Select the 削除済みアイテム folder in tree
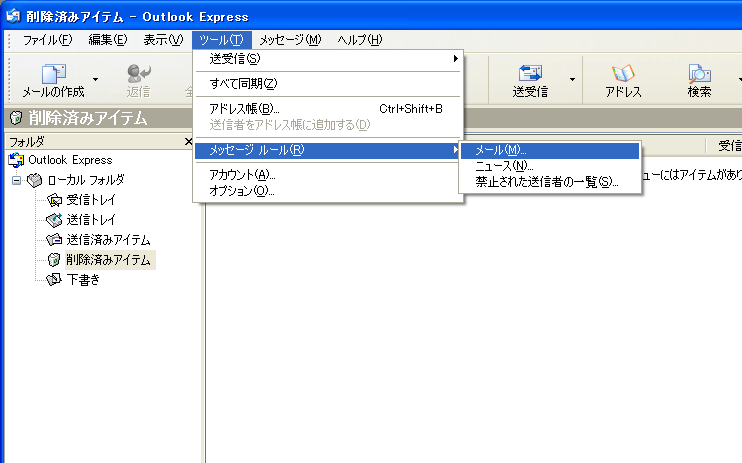Image resolution: width=742 pixels, height=463 pixels. (107, 260)
